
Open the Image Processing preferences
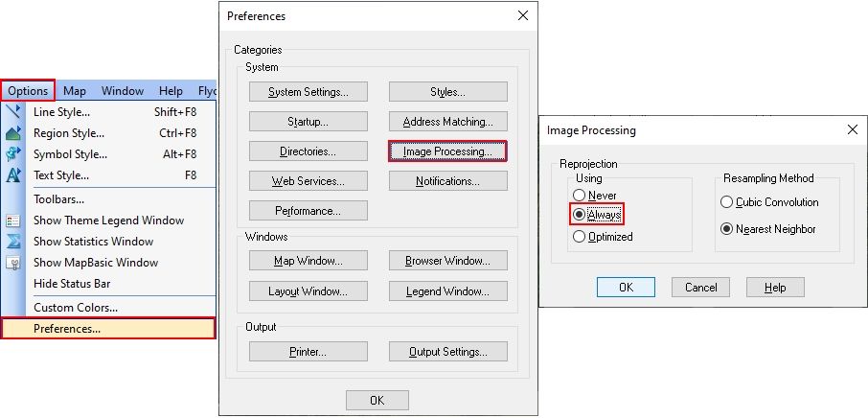pos(447,151)
